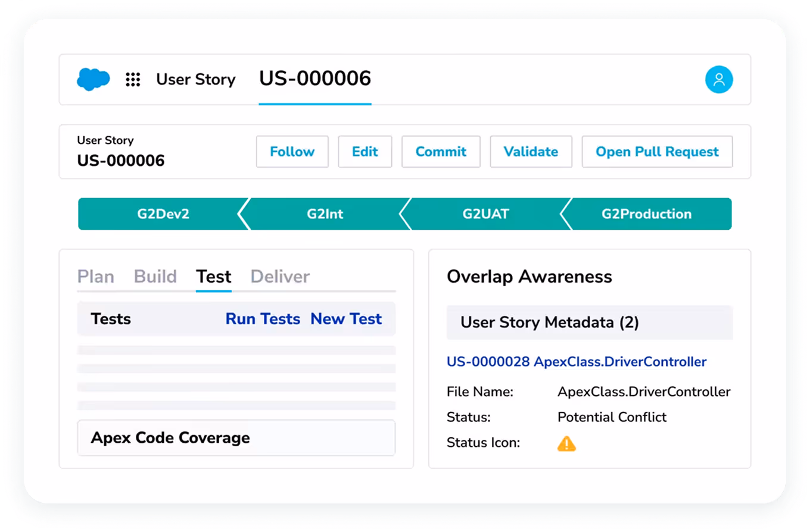Select the G2UAT pipeline stage
Image resolution: width=810 pixels, height=532 pixels.
[x=486, y=214]
